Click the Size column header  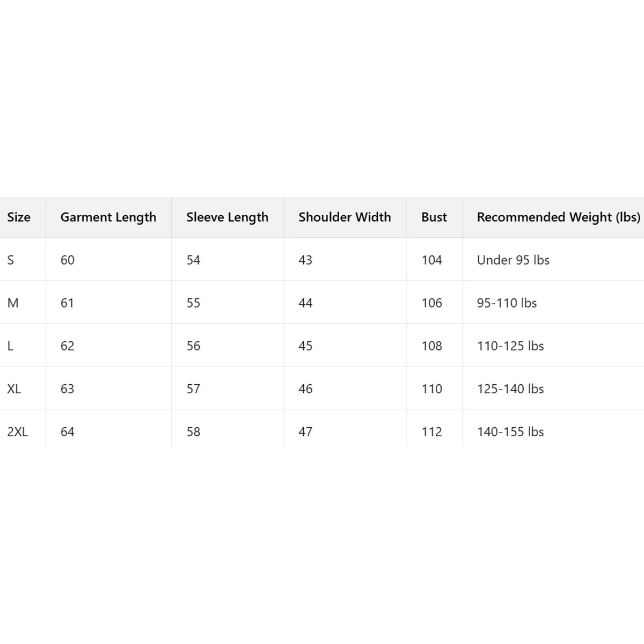(x=19, y=217)
